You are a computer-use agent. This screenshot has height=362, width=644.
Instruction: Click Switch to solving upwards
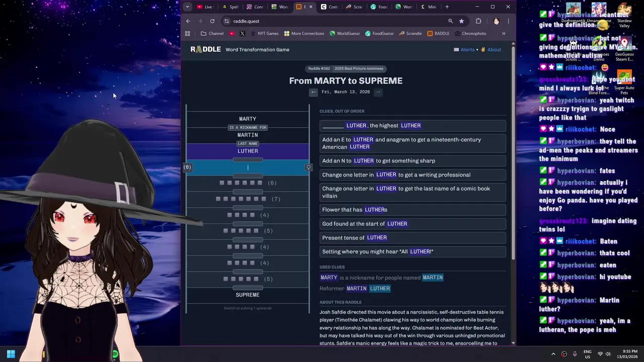tap(248, 308)
